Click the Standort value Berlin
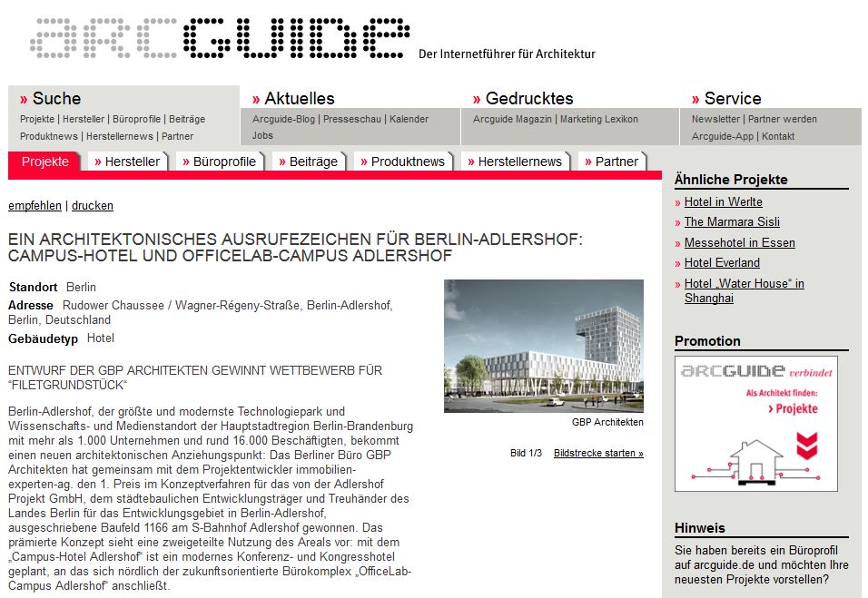 coord(81,287)
